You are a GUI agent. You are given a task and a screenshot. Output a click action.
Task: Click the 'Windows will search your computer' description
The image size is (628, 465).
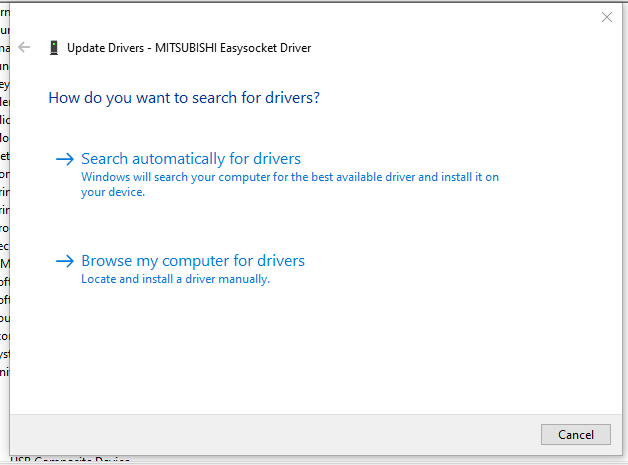[290, 185]
